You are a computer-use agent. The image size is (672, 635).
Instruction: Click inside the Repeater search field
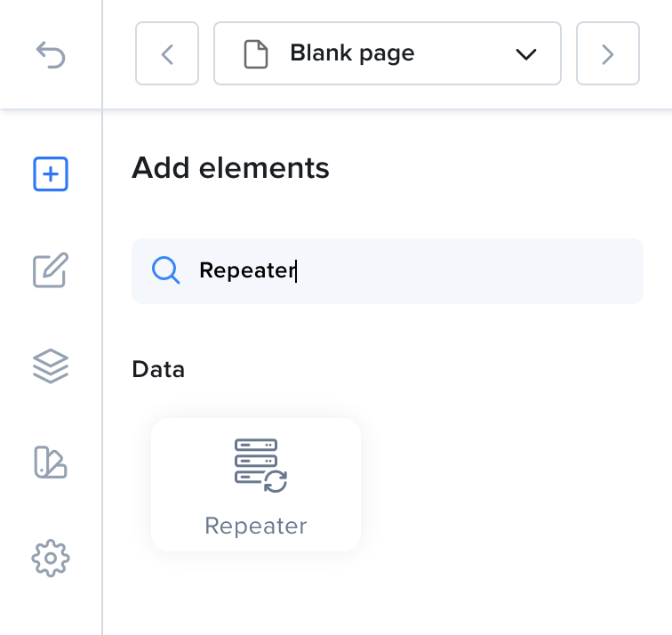click(x=388, y=271)
